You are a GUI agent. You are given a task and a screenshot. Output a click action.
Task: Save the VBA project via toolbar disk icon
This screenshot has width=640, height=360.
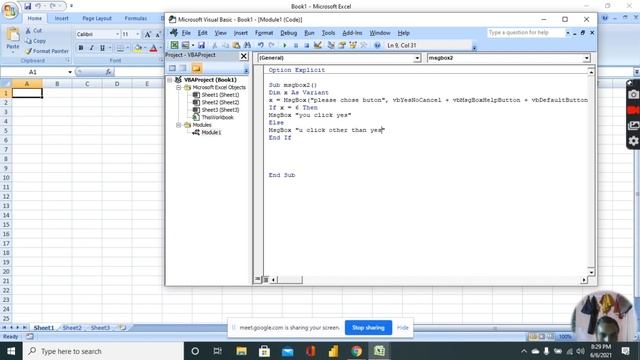click(x=201, y=45)
